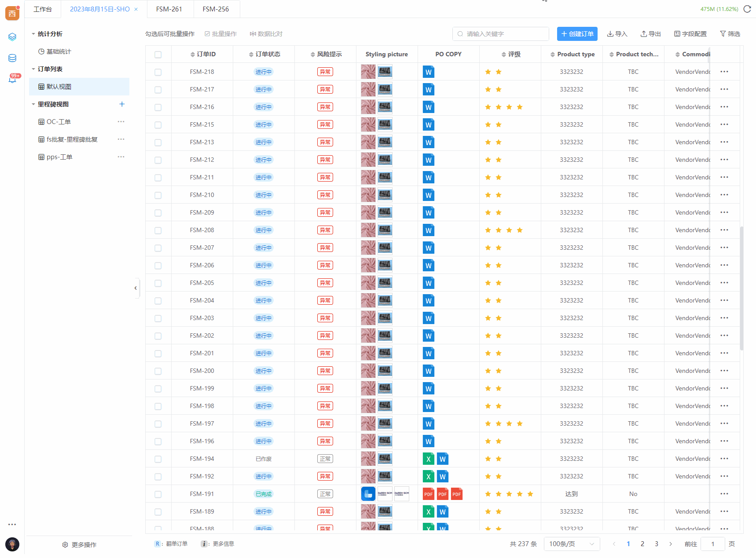Open the Excel file in FSM-194 row

pos(428,459)
